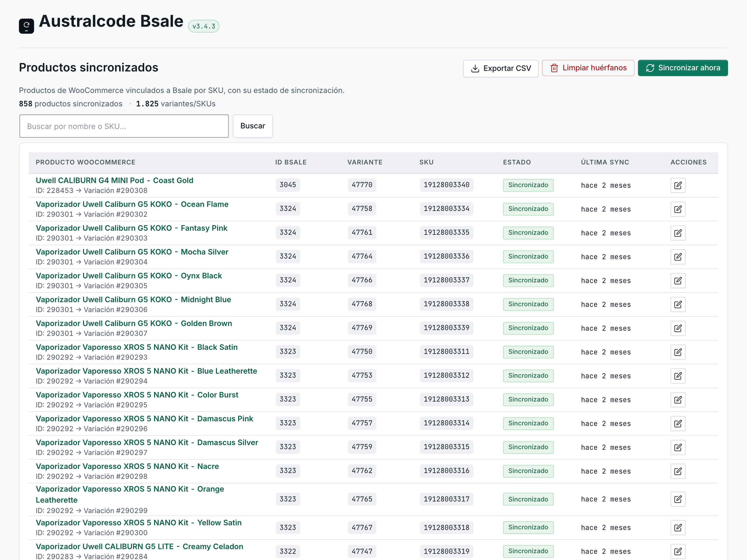Open Uwell CALIBURN G4 MINI Pod Coast Gold link

[114, 180]
